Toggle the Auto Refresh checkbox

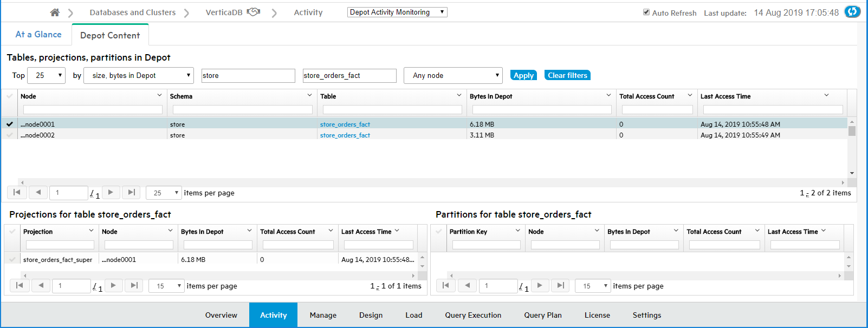[646, 12]
